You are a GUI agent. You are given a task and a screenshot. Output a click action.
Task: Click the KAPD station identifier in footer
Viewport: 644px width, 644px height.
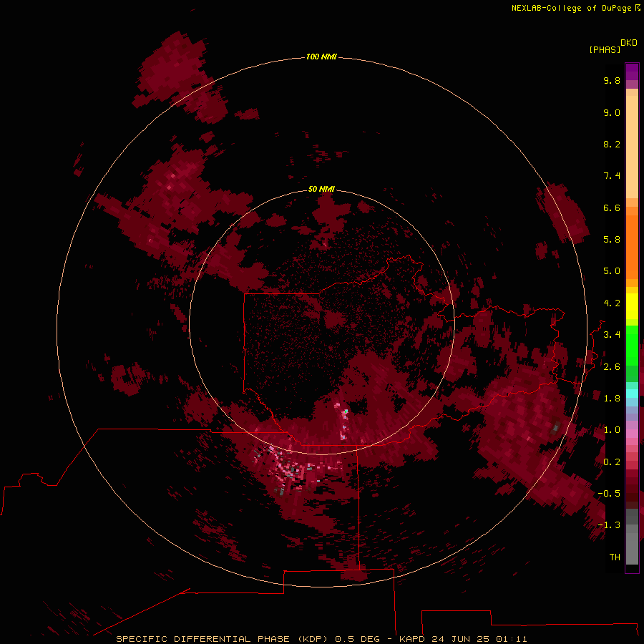(x=412, y=639)
